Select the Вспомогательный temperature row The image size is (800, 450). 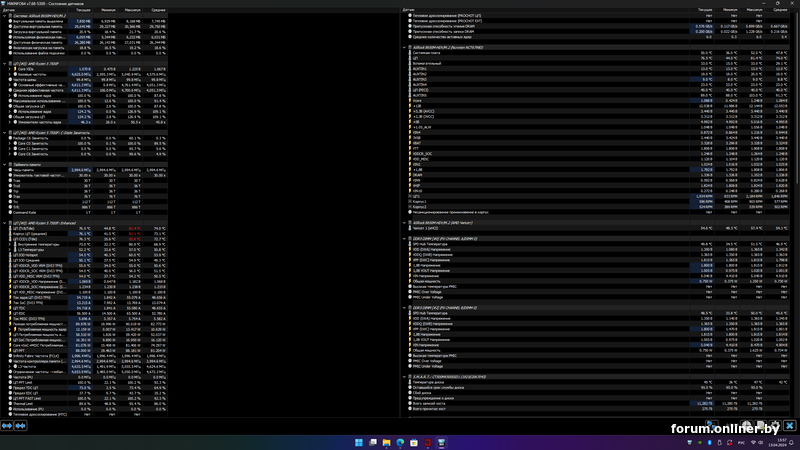click(598, 63)
